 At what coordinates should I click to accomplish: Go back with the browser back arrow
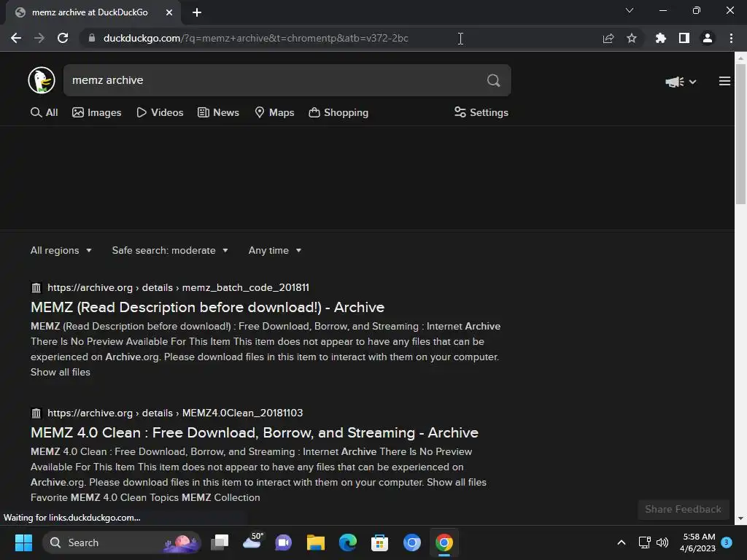pos(16,38)
